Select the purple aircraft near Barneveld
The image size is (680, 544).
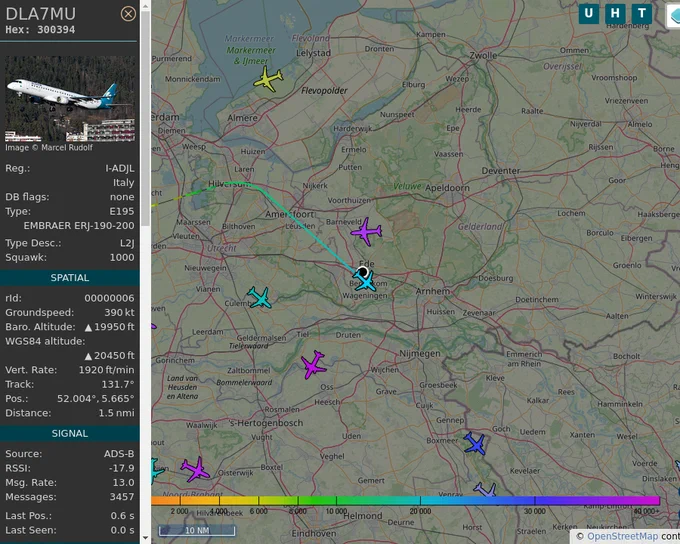pyautogui.click(x=366, y=231)
